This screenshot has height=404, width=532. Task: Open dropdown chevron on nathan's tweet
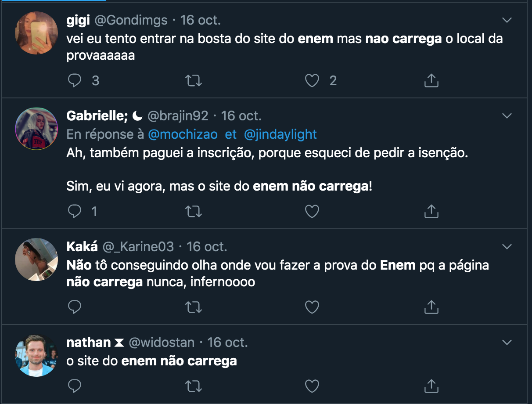tap(507, 342)
